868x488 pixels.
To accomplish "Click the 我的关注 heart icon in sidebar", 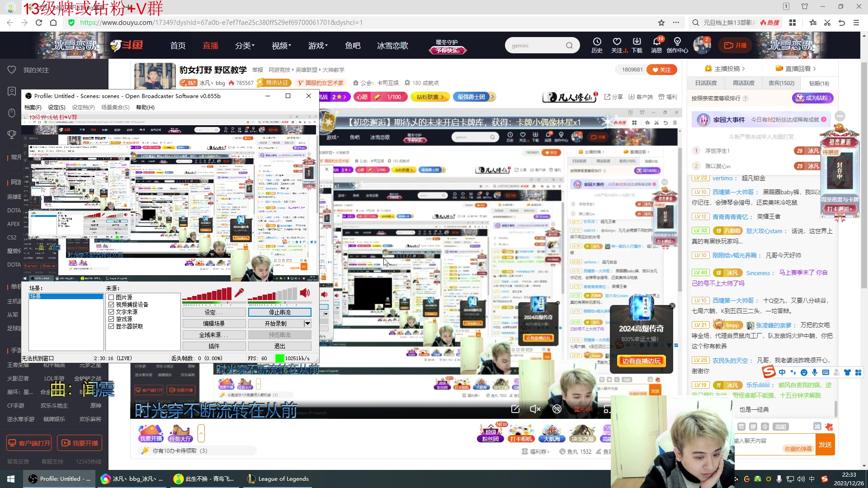I will (12, 70).
